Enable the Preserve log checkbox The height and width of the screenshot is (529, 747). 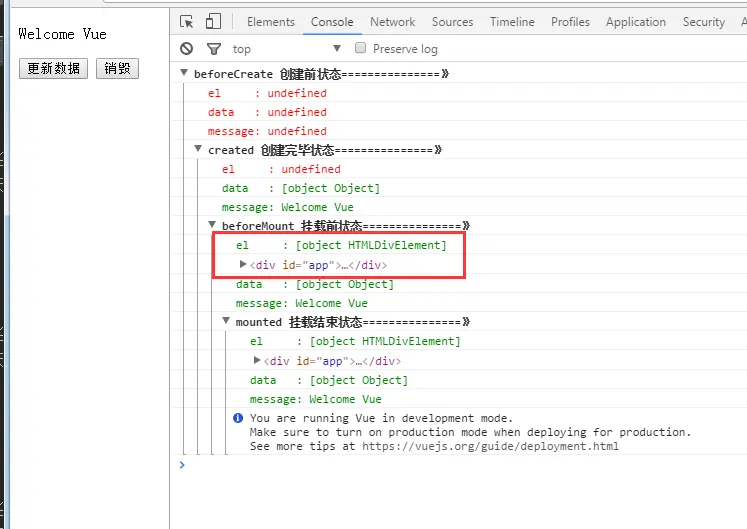point(361,48)
